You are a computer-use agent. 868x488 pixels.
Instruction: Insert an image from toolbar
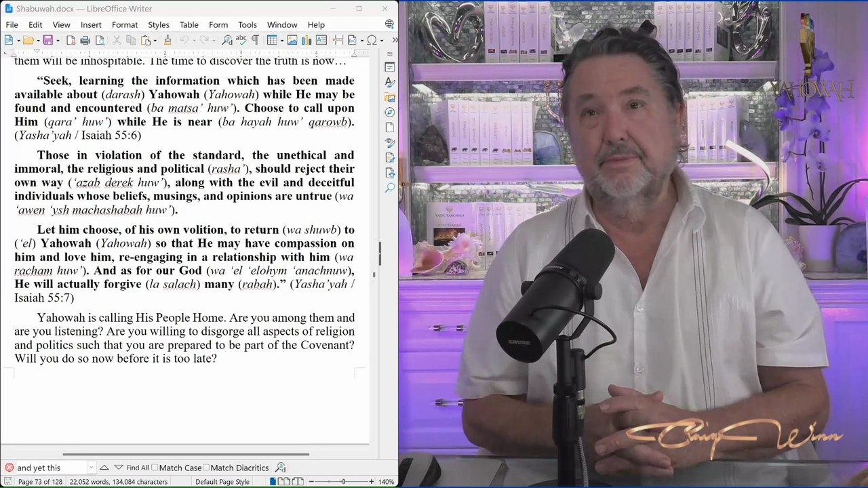[292, 41]
